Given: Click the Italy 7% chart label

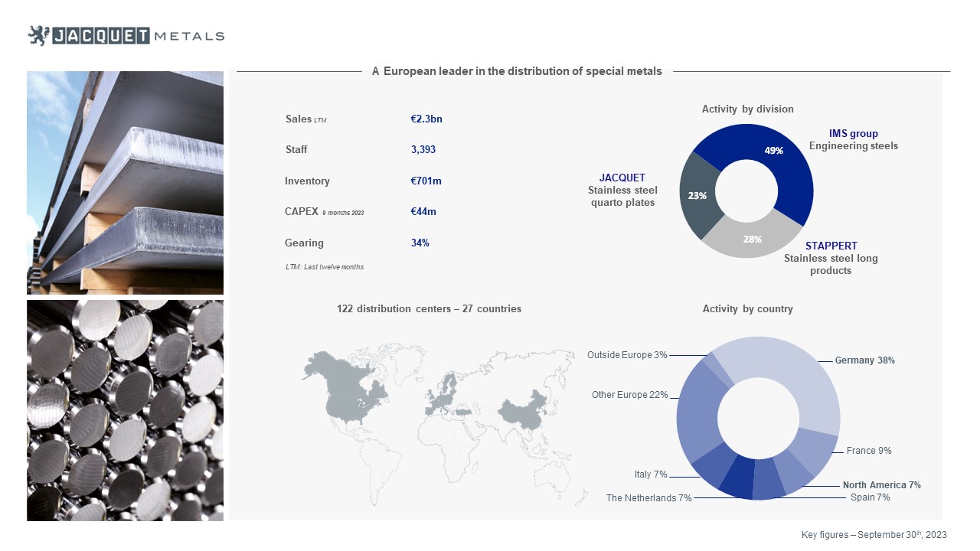Looking at the screenshot, I should tap(651, 474).
